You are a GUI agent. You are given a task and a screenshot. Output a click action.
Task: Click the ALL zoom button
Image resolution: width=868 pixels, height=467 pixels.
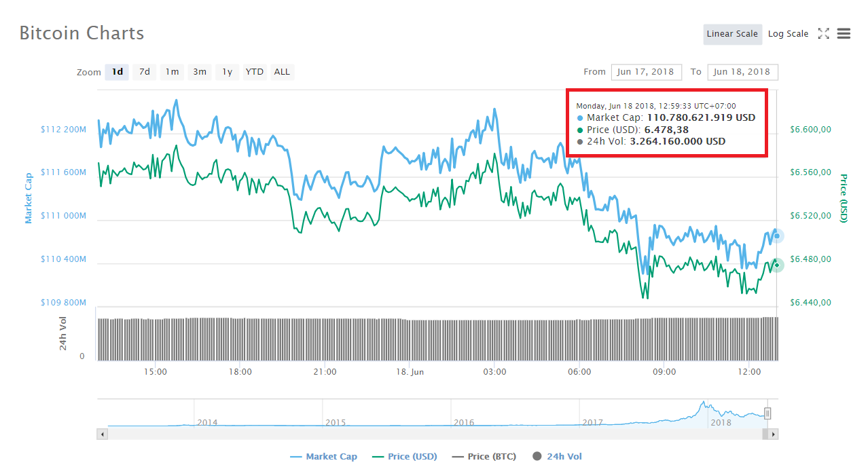(282, 72)
